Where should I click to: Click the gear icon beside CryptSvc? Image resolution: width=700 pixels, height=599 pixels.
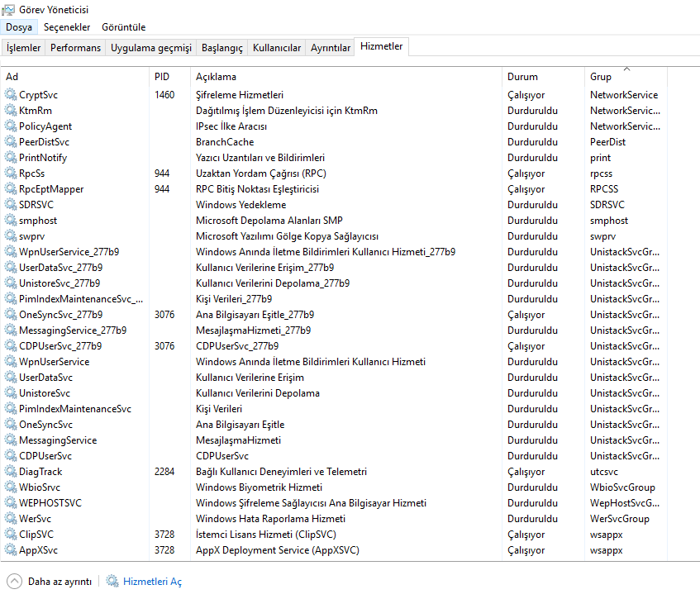tap(11, 95)
